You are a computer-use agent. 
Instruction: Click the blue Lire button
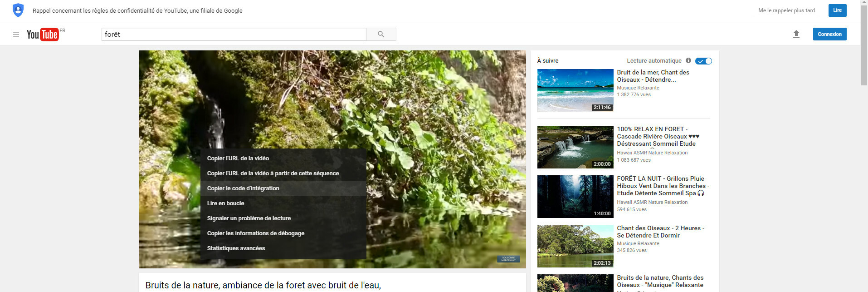pyautogui.click(x=837, y=10)
